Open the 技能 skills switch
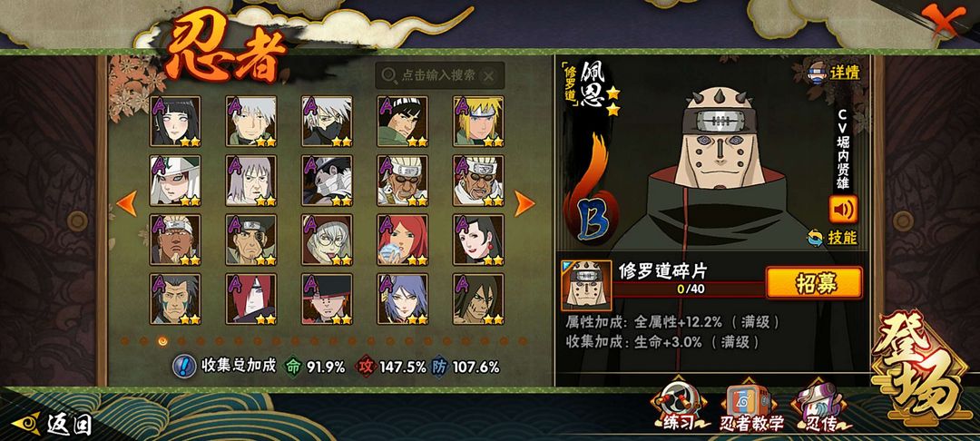Viewport: 980px width, 441px height. (832, 238)
